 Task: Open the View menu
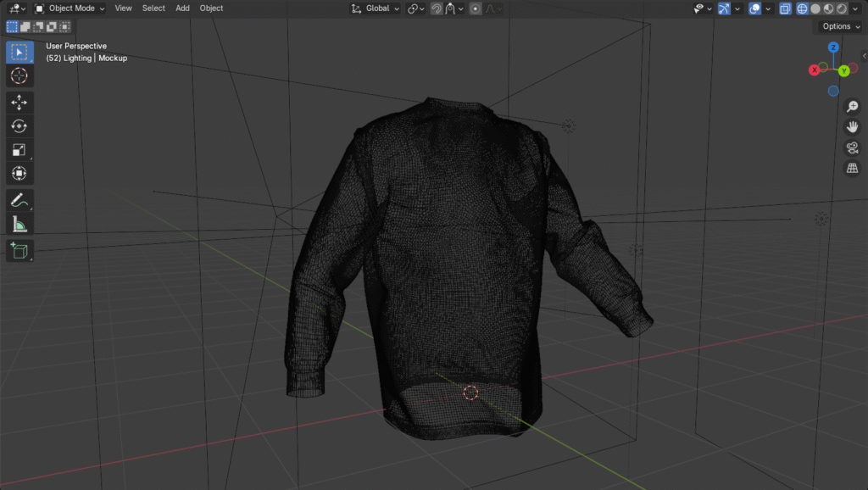(x=124, y=8)
